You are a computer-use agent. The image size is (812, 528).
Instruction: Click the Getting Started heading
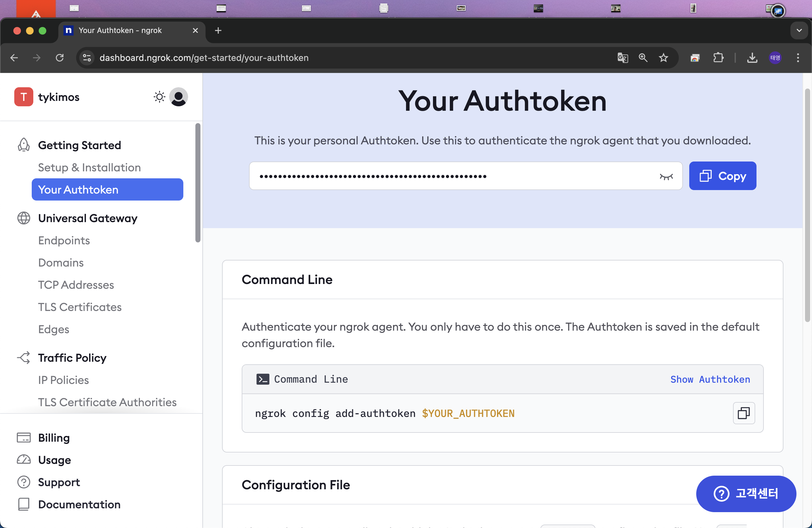click(79, 145)
